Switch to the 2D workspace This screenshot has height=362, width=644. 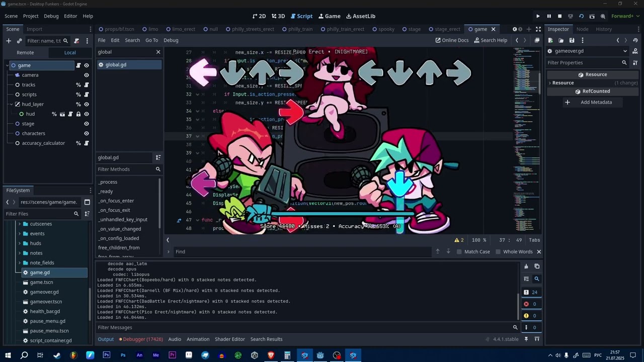click(x=259, y=16)
